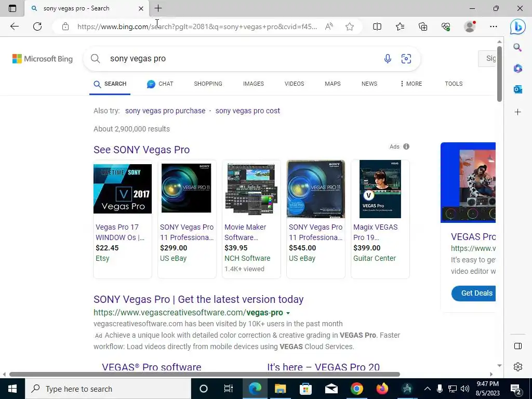Close the sony vegas pro tab
532x399 pixels.
click(x=141, y=8)
